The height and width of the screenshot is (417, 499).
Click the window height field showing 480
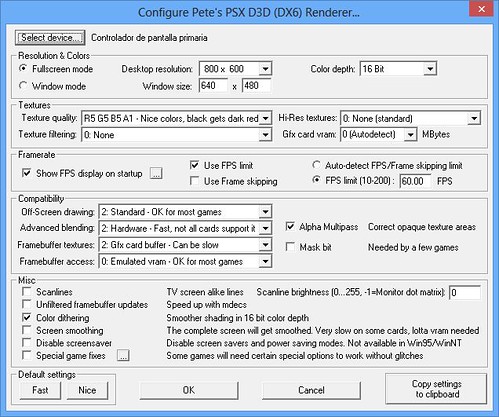(256, 86)
